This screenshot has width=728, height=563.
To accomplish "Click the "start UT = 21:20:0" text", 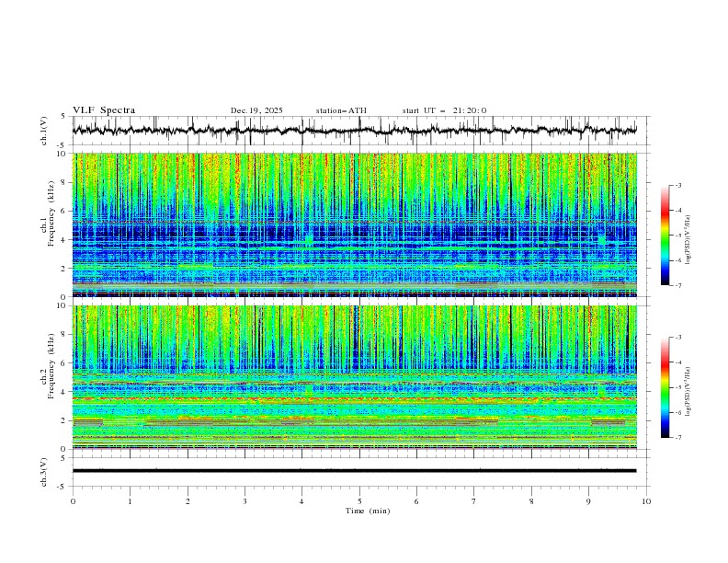I will [444, 110].
